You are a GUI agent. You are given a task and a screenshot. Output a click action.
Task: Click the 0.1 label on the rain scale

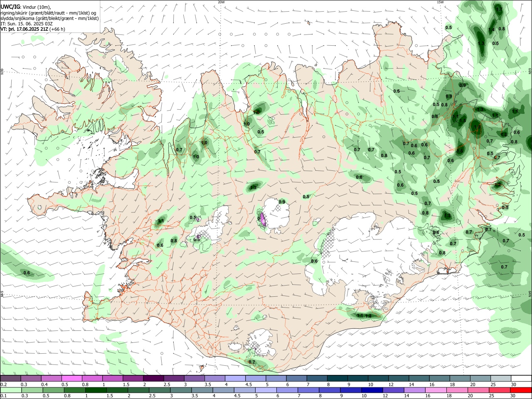(x=3, y=396)
